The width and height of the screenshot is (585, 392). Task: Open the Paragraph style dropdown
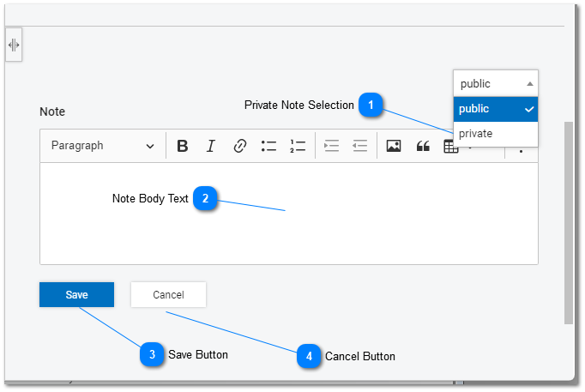102,146
